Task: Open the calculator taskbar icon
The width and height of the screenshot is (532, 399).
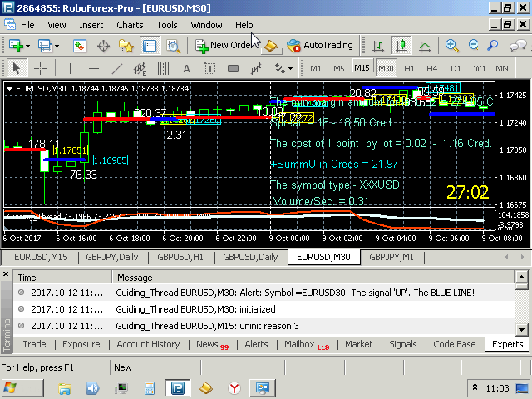Action: click(x=150, y=388)
